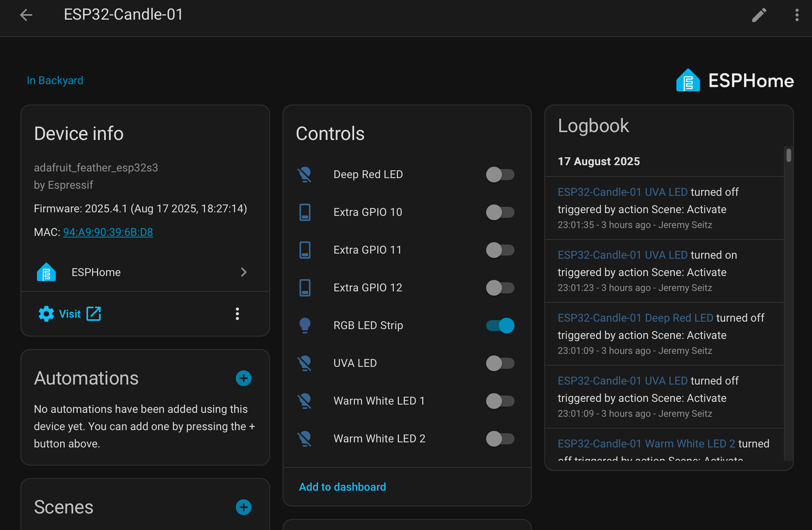The width and height of the screenshot is (812, 530).
Task: Open the device rename pencil icon
Action: point(759,15)
